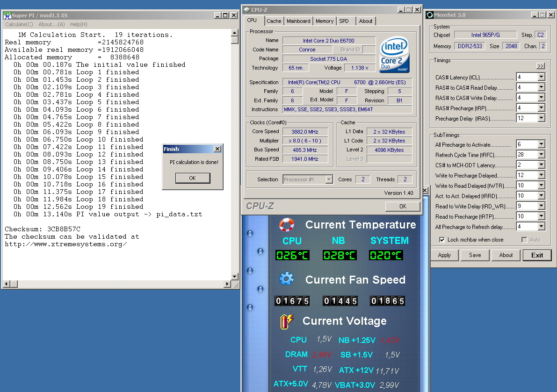The height and width of the screenshot is (392, 557).
Task: Click the gear Current Fan Speed icon
Action: tap(287, 279)
